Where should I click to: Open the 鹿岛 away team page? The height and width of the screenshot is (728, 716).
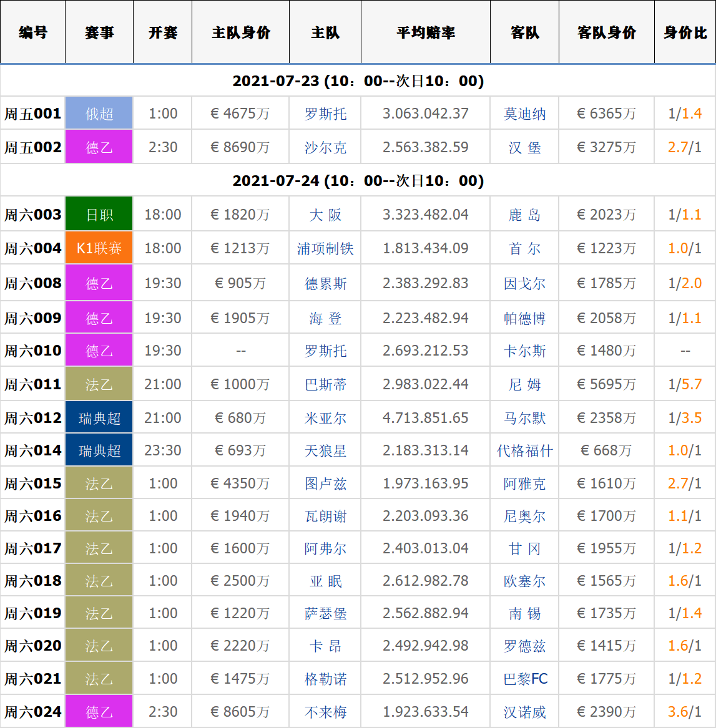524,215
